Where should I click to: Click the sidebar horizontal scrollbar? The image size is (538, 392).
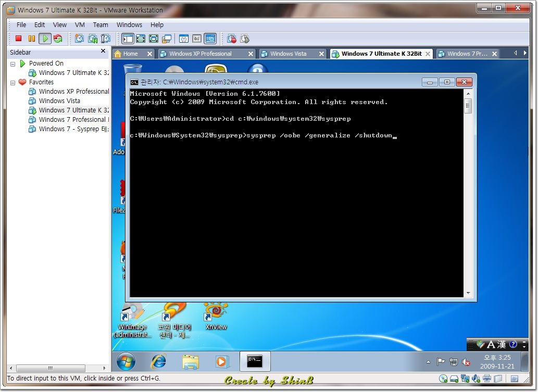[x=57, y=368]
